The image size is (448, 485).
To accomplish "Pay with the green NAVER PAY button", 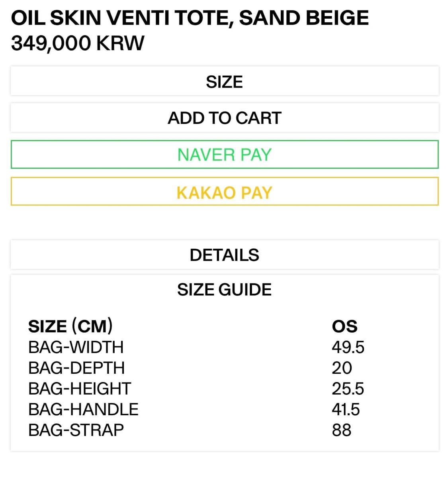I will coord(224,155).
